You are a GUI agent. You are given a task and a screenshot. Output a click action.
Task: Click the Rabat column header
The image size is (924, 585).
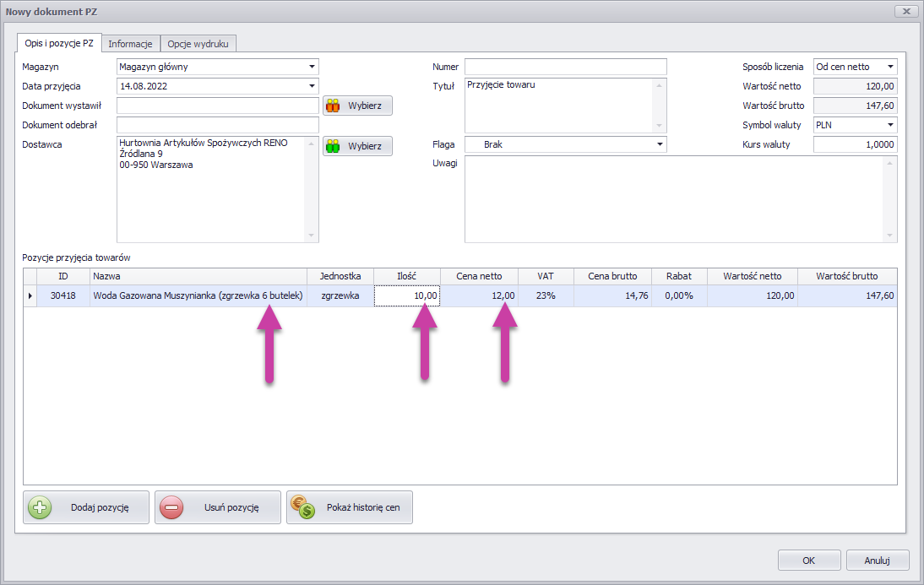pos(679,276)
